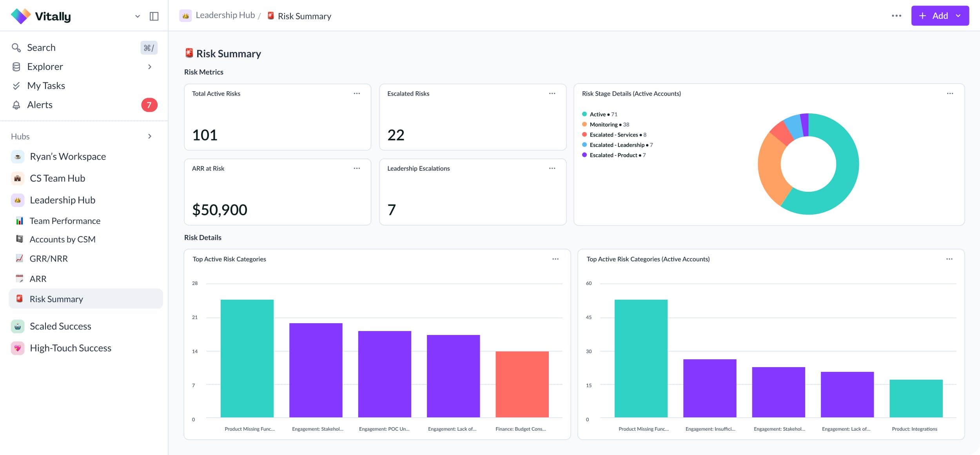The image size is (980, 455).
Task: Click the Monitoring orange legend swatch
Action: point(584,124)
